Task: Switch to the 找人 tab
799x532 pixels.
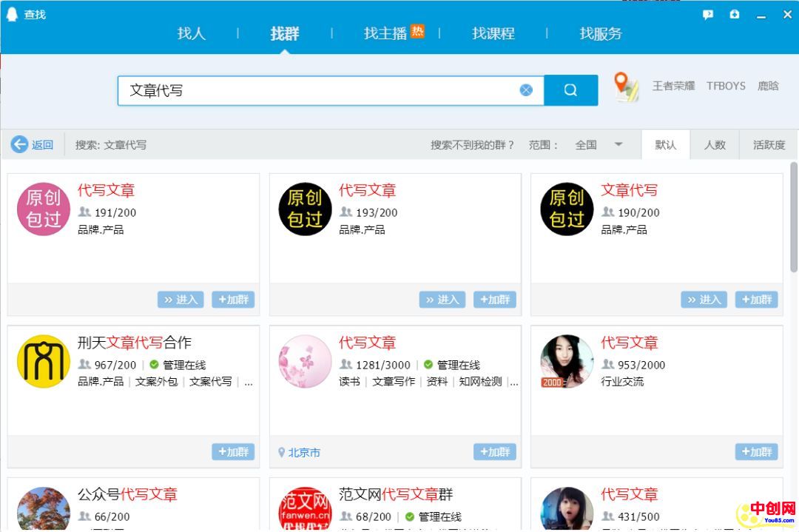Action: pos(191,33)
